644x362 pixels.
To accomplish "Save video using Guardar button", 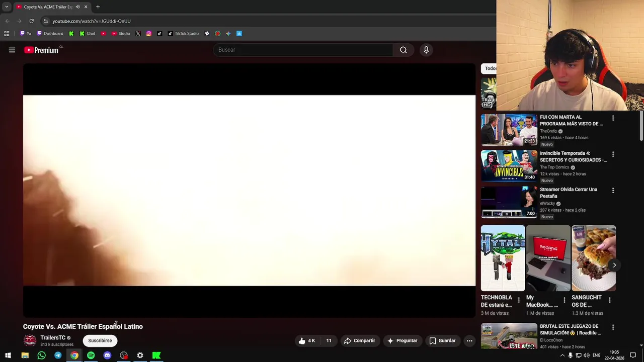I will pos(442,340).
